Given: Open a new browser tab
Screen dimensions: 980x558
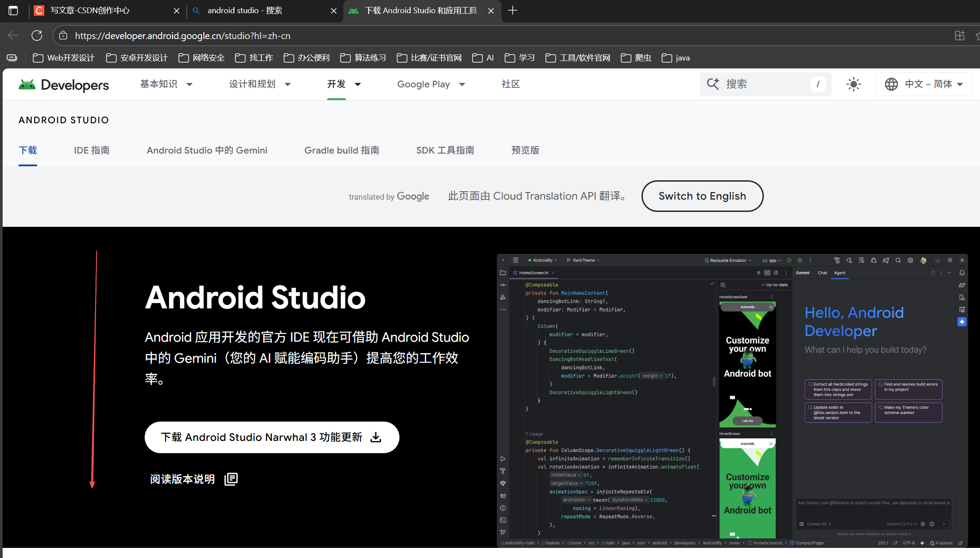Looking at the screenshot, I should [x=513, y=11].
